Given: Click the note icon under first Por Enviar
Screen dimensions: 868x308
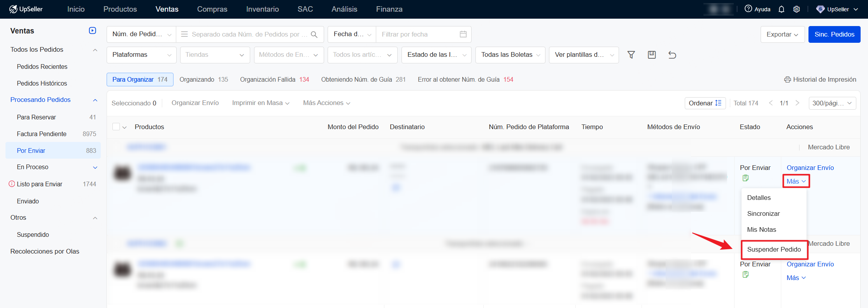Looking at the screenshot, I should coord(745,178).
